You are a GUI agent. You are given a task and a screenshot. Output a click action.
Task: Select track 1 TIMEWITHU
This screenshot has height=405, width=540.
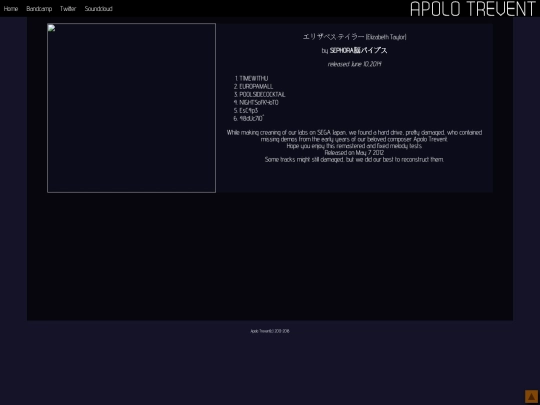pyautogui.click(x=254, y=79)
